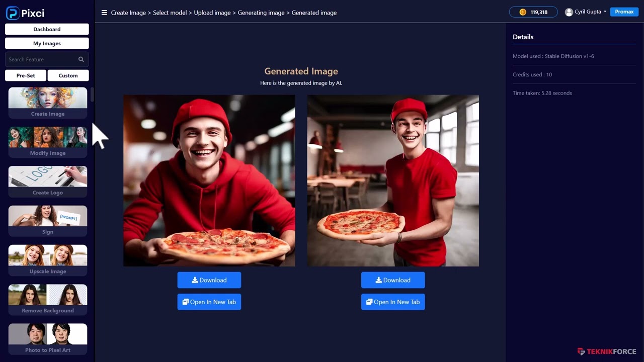Click the generated image of man in hoodie
This screenshot has width=644, height=362.
tap(209, 180)
